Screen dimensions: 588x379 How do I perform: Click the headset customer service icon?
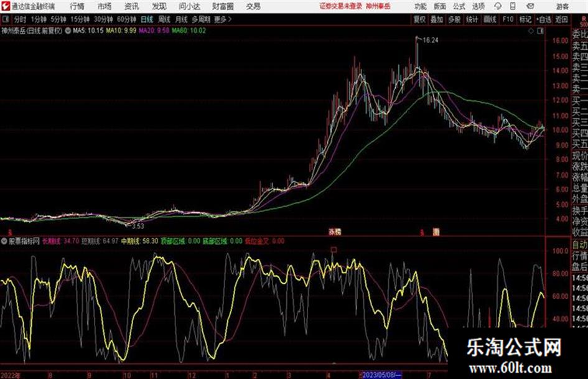(498, 6)
